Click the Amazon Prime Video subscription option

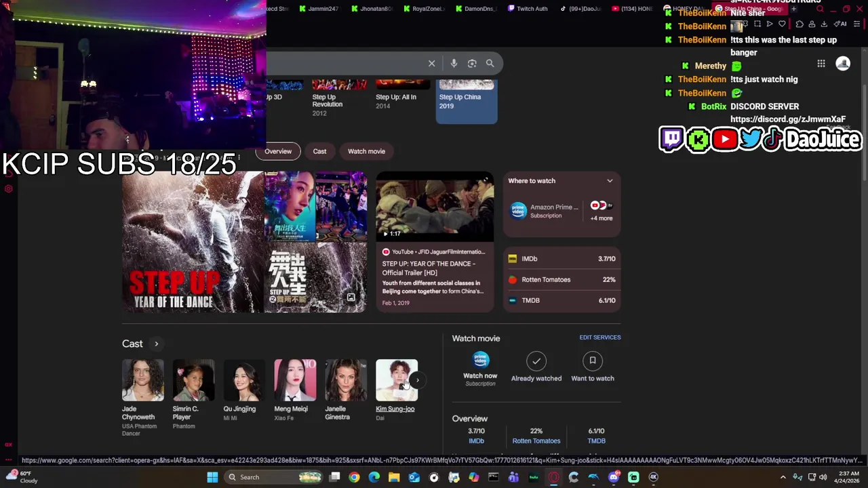coord(545,211)
